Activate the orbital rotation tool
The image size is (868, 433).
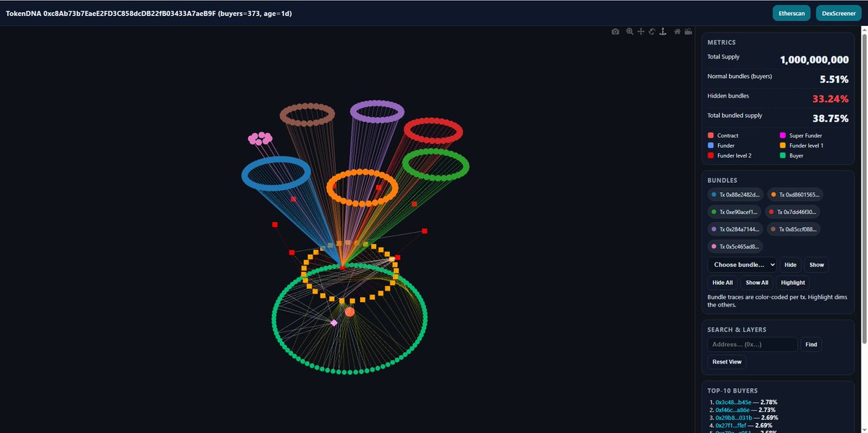click(x=652, y=32)
